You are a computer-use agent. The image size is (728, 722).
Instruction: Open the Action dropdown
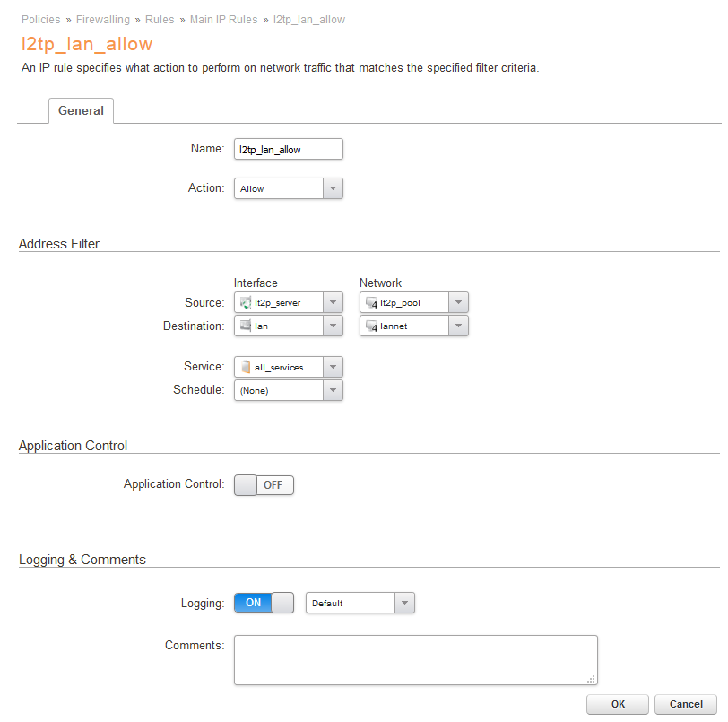coord(289,188)
